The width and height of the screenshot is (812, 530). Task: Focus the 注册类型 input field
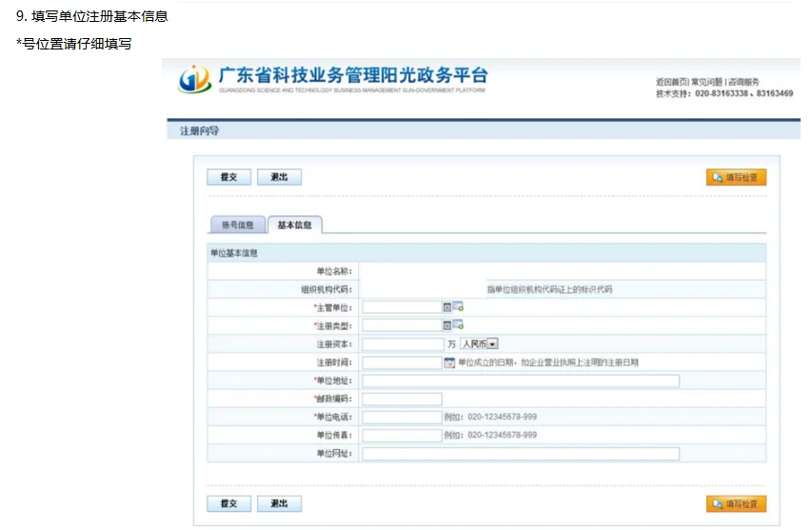pyautogui.click(x=402, y=325)
